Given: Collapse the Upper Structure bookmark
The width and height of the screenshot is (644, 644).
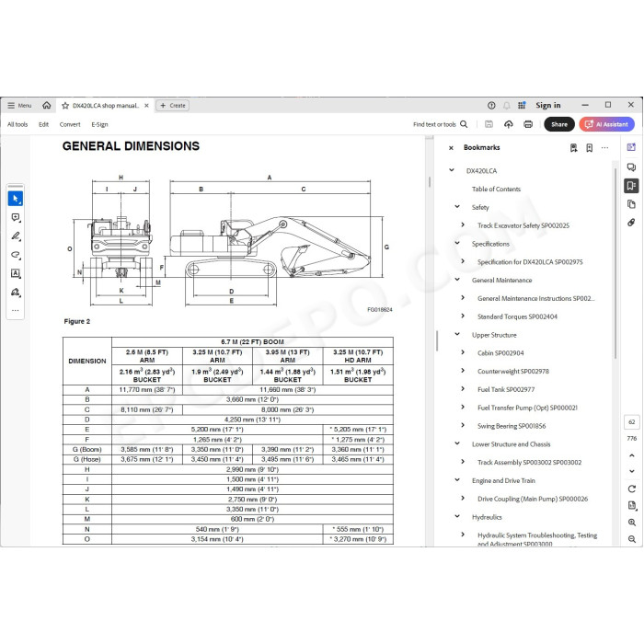Looking at the screenshot, I should [457, 334].
